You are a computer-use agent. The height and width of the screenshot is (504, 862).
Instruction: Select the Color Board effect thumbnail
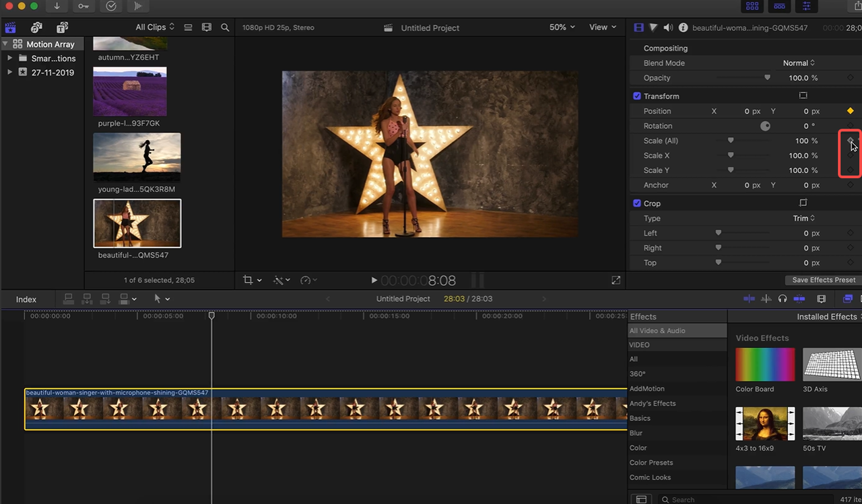coord(765,363)
